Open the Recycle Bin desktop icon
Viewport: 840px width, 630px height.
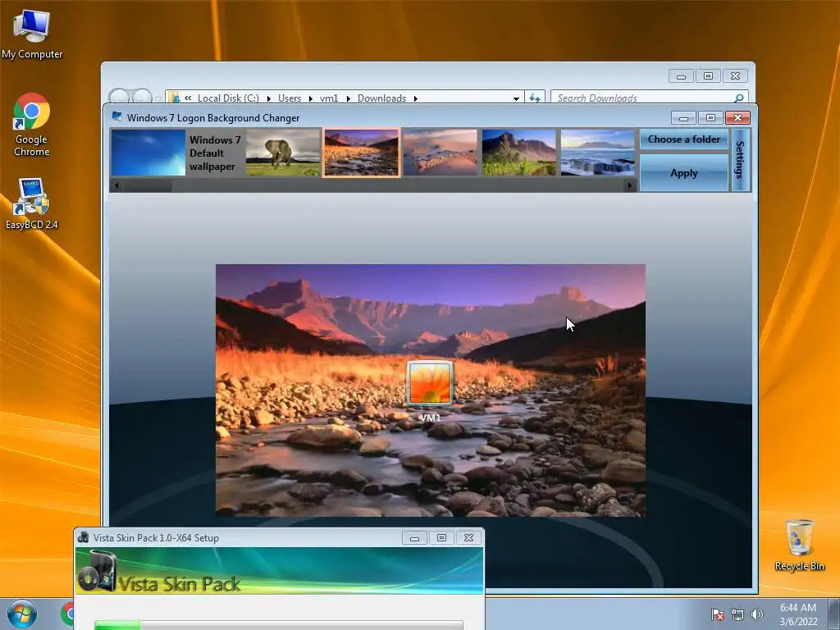(799, 545)
